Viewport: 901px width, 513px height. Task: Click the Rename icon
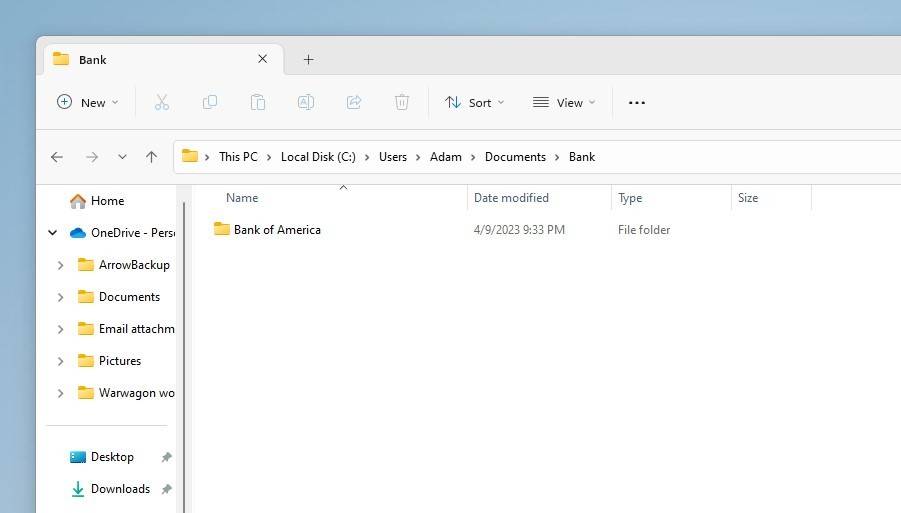306,103
